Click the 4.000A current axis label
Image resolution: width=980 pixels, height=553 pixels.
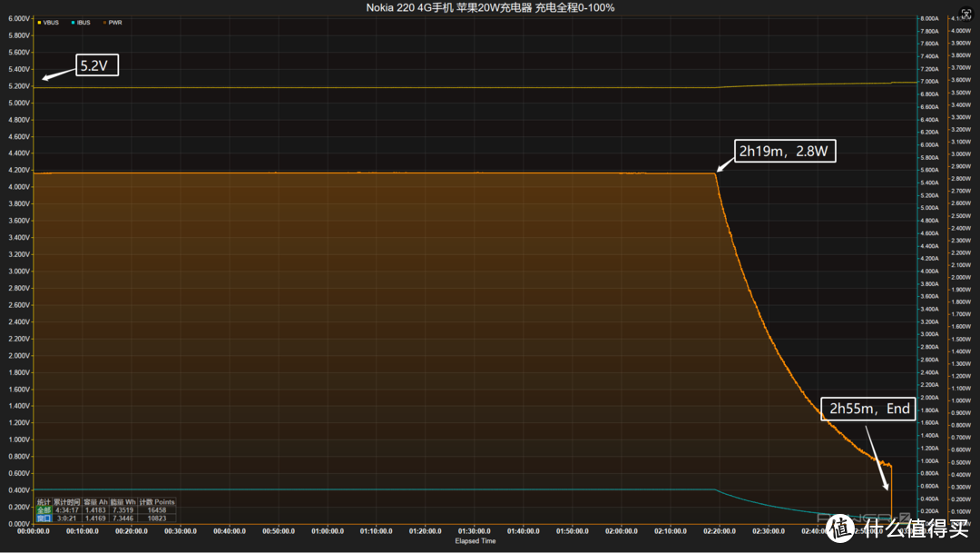[x=929, y=272]
